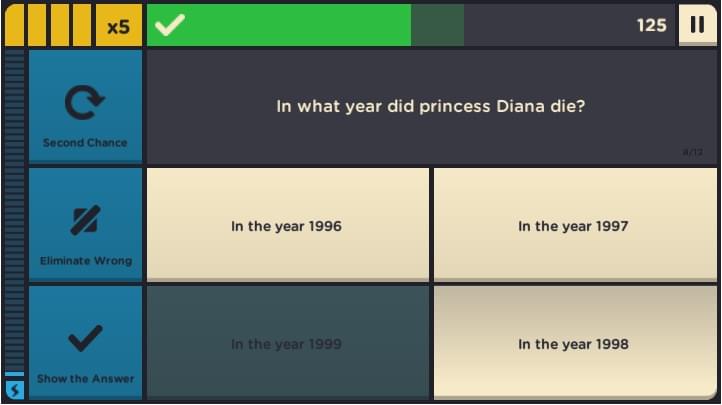Click the Show the Answer checkmark icon
722x405 pixels.
click(x=85, y=338)
